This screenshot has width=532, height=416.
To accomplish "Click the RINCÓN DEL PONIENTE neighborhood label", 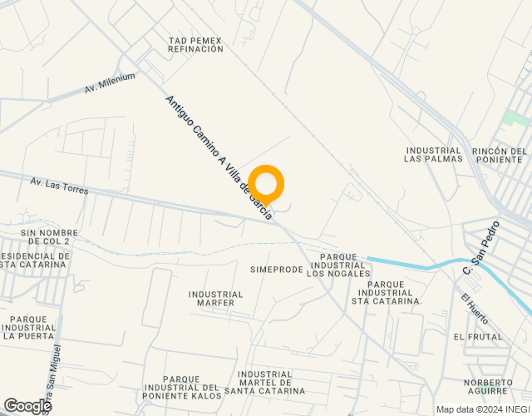I will (500, 156).
